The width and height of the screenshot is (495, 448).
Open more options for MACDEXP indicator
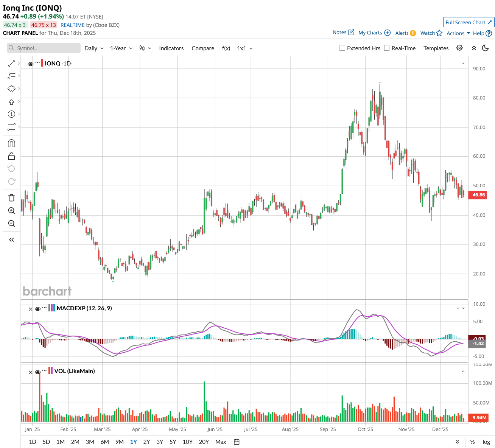pos(45,308)
